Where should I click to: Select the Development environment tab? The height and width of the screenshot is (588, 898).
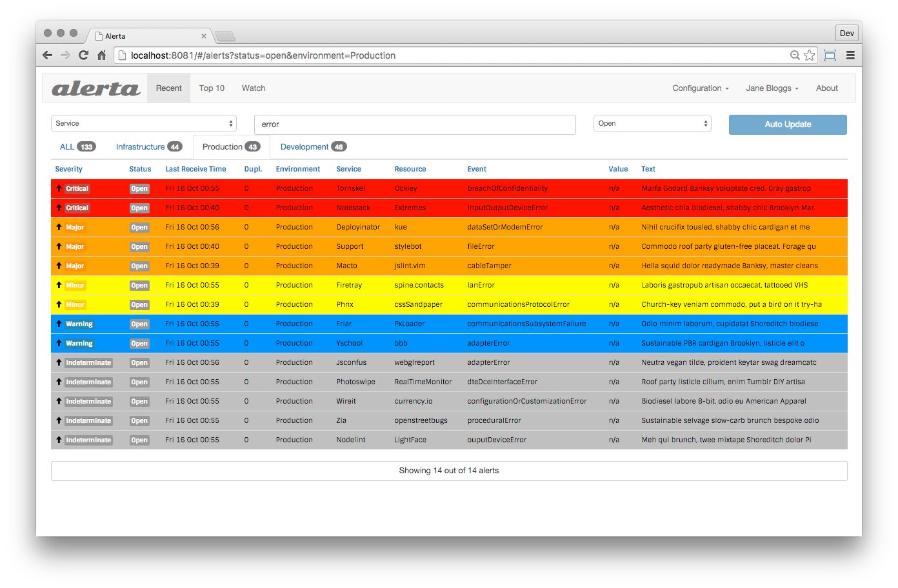click(313, 147)
